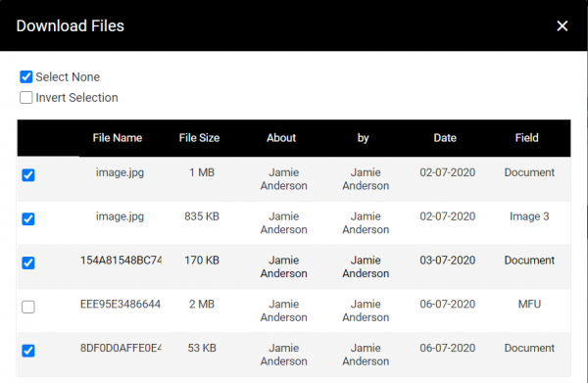Click the by column header
This screenshot has width=588, height=383.
(363, 138)
